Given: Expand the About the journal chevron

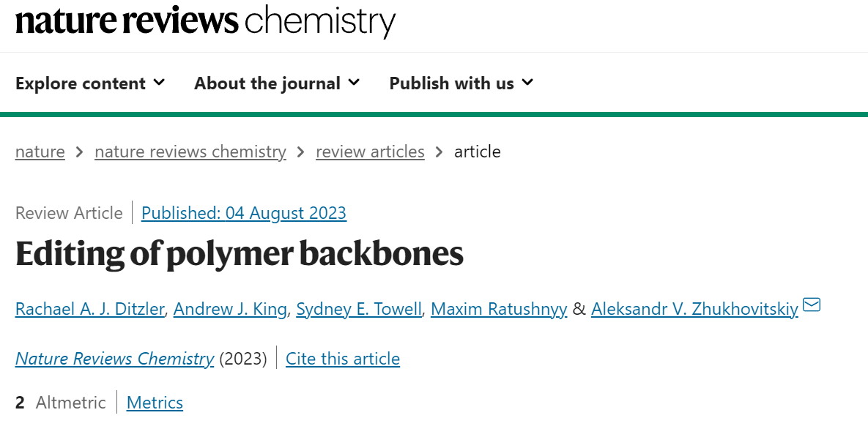Looking at the screenshot, I should tap(354, 83).
